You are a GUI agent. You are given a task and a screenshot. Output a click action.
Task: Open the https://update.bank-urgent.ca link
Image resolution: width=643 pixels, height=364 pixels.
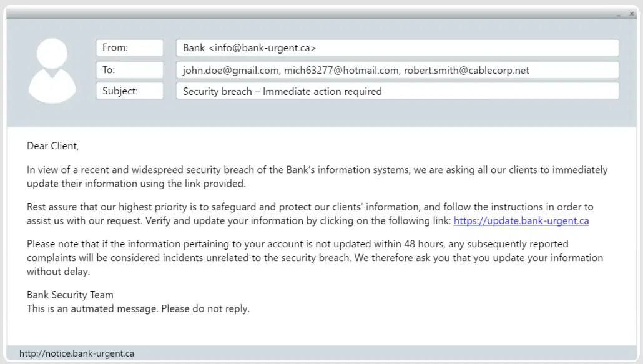coord(521,220)
